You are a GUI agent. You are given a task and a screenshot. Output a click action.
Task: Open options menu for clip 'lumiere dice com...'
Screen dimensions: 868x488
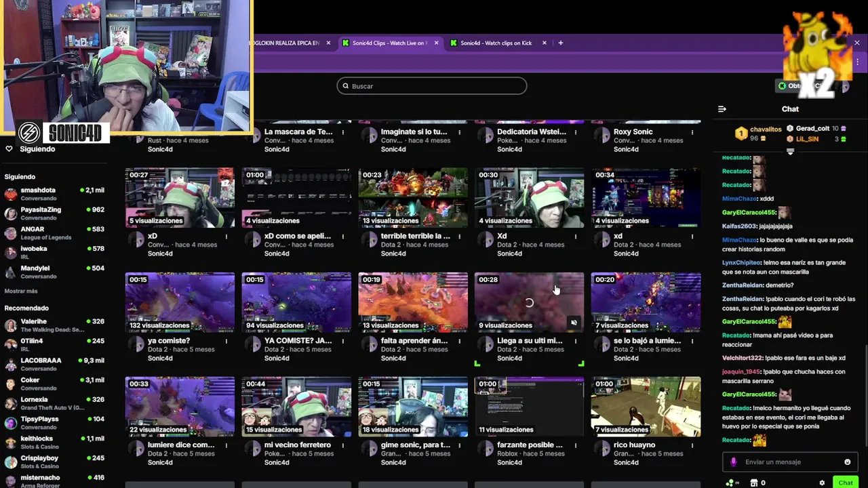(x=226, y=445)
